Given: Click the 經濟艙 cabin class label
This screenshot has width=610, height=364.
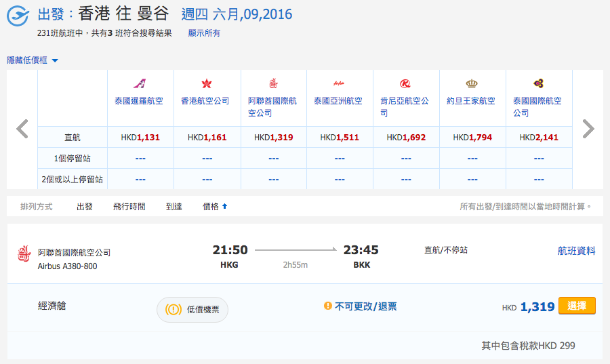Looking at the screenshot, I should pyautogui.click(x=52, y=306).
